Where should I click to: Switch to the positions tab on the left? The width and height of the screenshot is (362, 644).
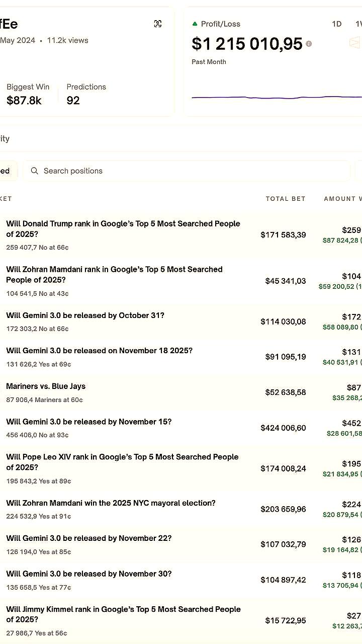(5, 171)
